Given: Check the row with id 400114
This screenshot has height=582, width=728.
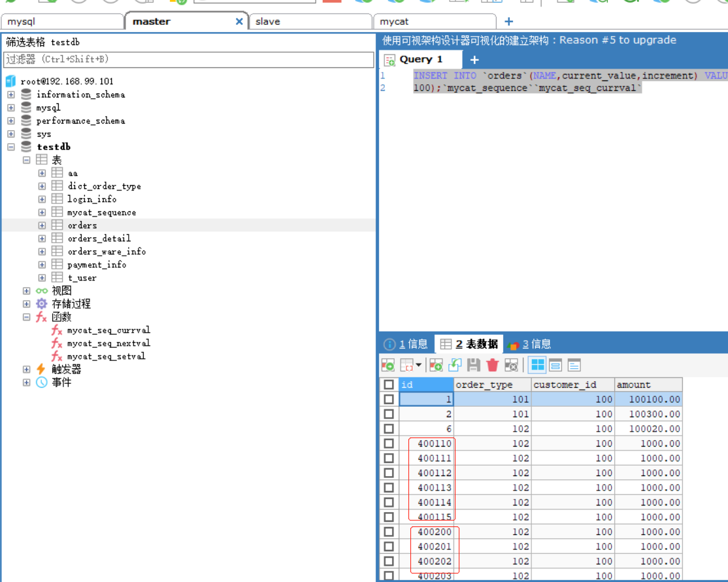Looking at the screenshot, I should pyautogui.click(x=389, y=503).
